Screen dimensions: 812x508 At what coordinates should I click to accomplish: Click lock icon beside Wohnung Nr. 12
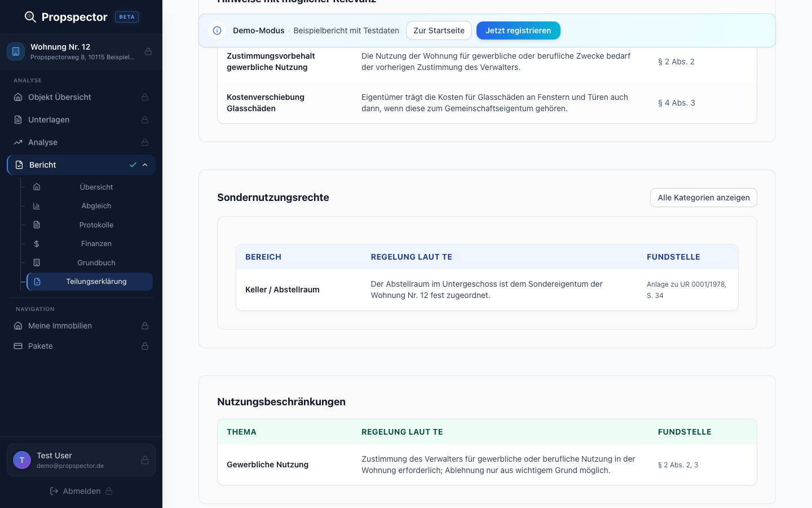tap(148, 51)
